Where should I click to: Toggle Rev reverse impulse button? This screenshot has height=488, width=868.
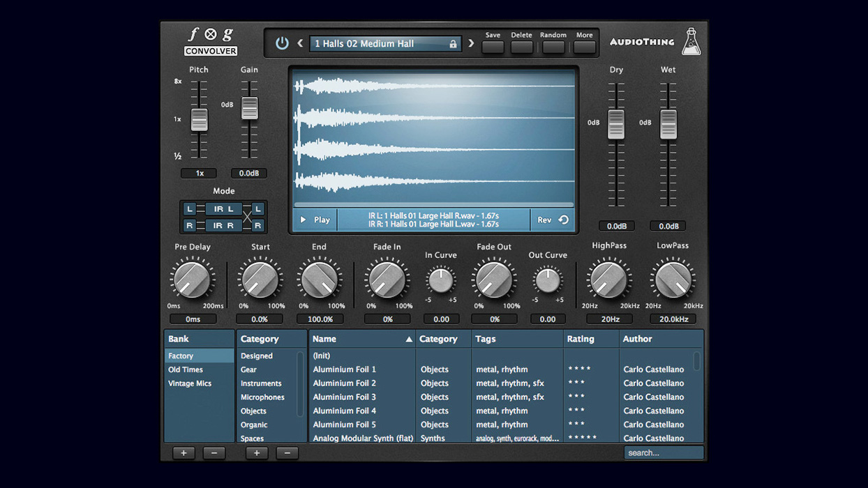pyautogui.click(x=553, y=220)
